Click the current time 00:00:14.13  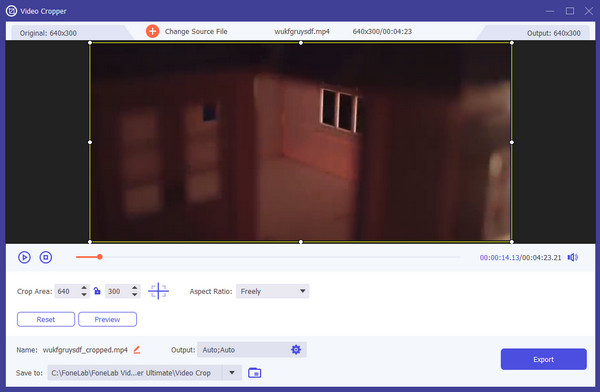click(499, 258)
